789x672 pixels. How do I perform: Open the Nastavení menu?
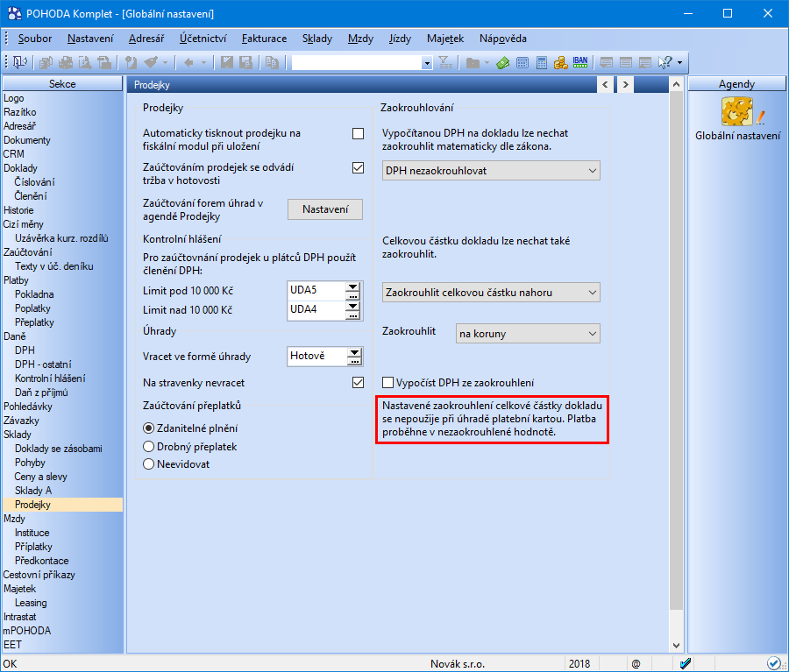click(x=90, y=39)
